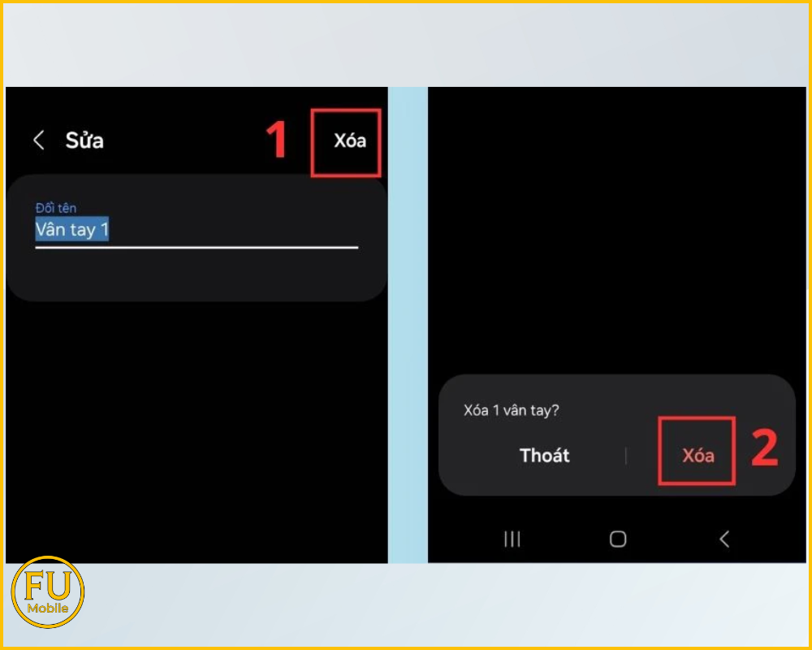Image resolution: width=812 pixels, height=650 pixels.
Task: Click the light blue strip between screens
Action: 408,325
